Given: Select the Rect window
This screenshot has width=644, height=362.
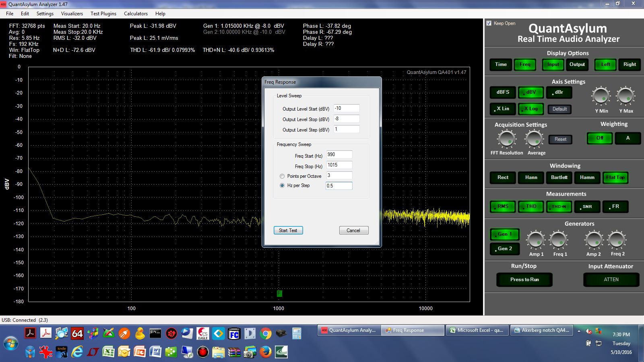Looking at the screenshot, I should 503,177.
